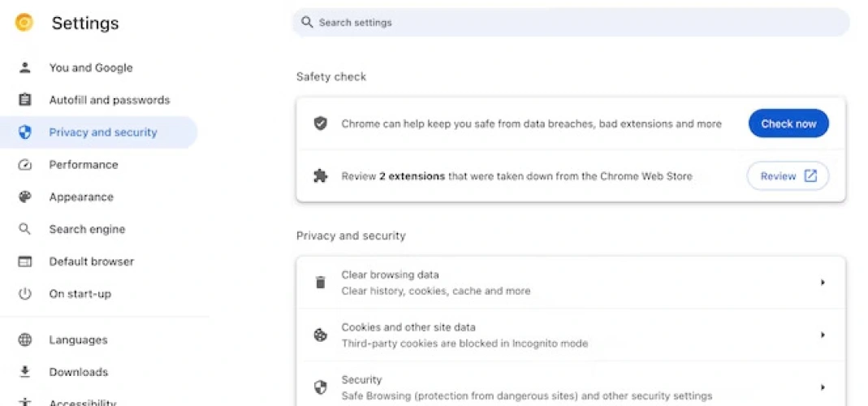This screenshot has height=406, width=868.
Task: Open the Security row arrow
Action: 823,387
